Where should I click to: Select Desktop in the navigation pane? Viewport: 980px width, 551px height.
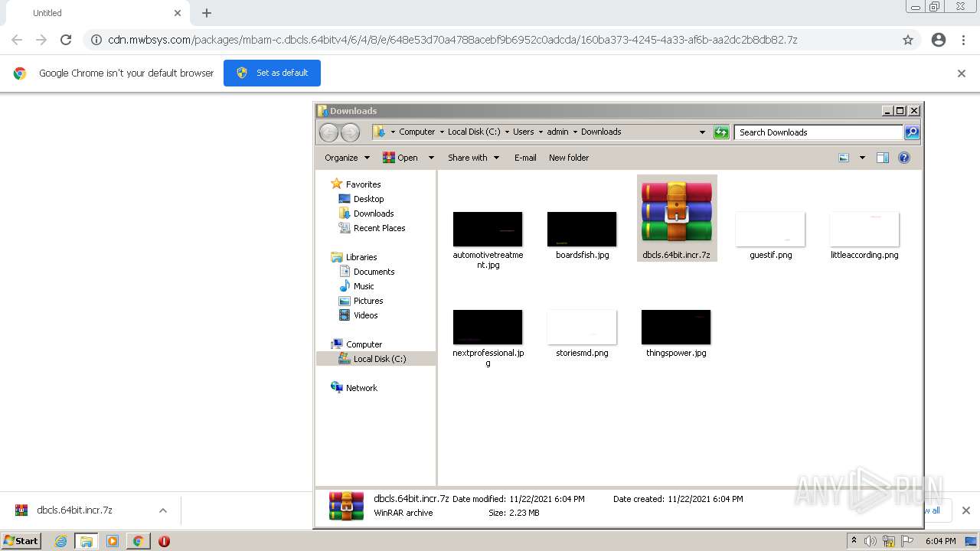point(368,199)
